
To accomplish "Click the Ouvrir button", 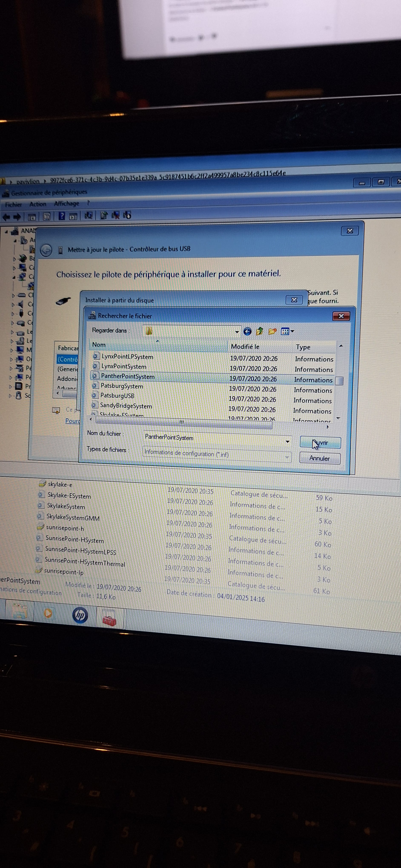I will click(321, 443).
